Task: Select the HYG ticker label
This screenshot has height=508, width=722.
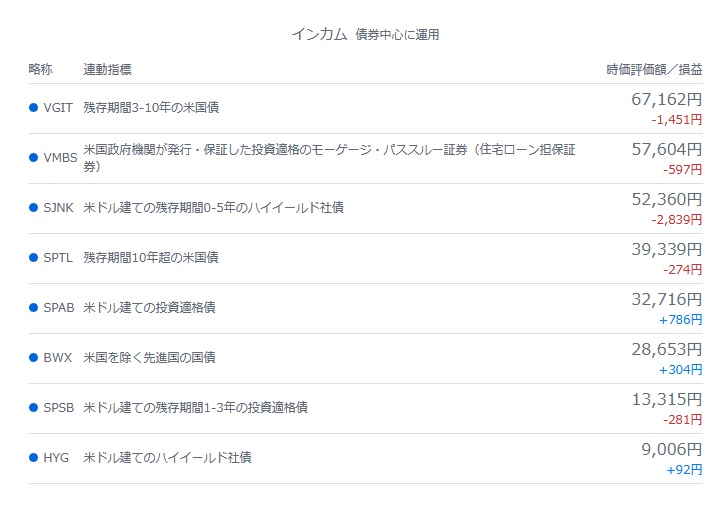Action: point(56,458)
